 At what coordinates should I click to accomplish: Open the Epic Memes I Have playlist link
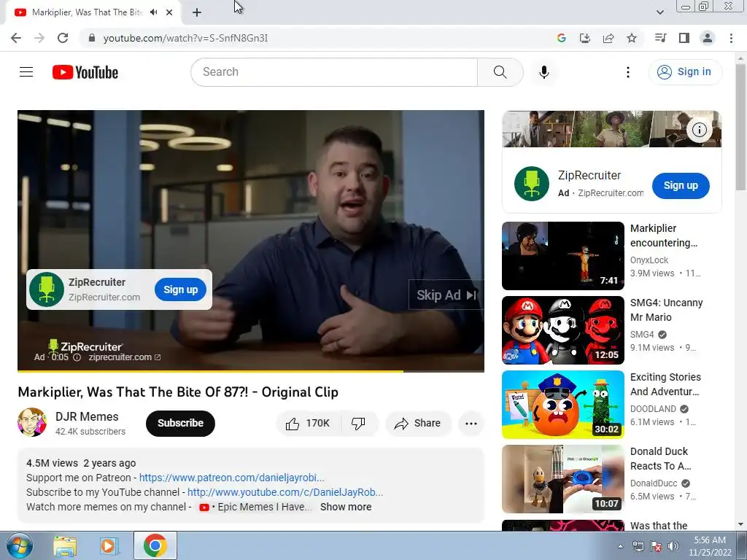point(255,507)
